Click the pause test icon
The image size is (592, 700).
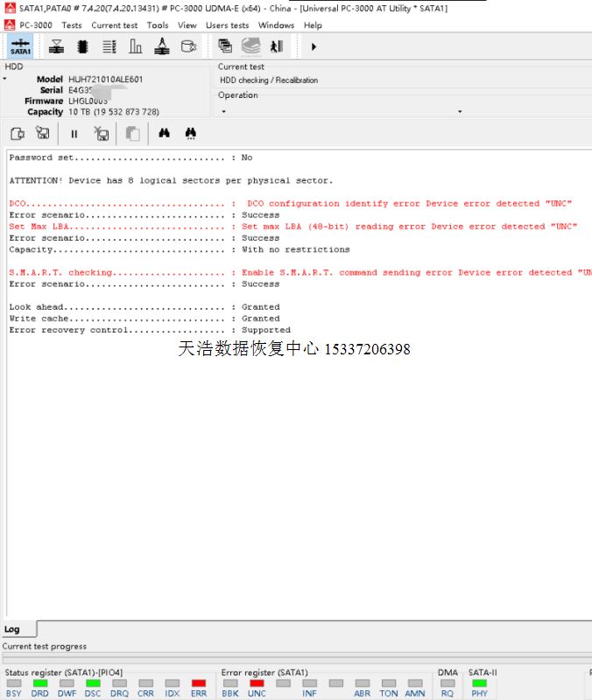74,134
